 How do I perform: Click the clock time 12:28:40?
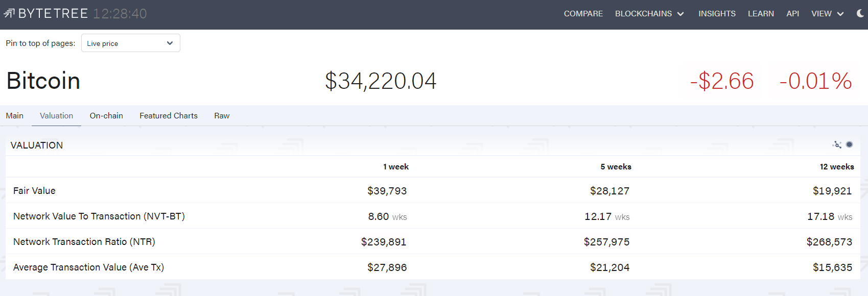pos(120,13)
